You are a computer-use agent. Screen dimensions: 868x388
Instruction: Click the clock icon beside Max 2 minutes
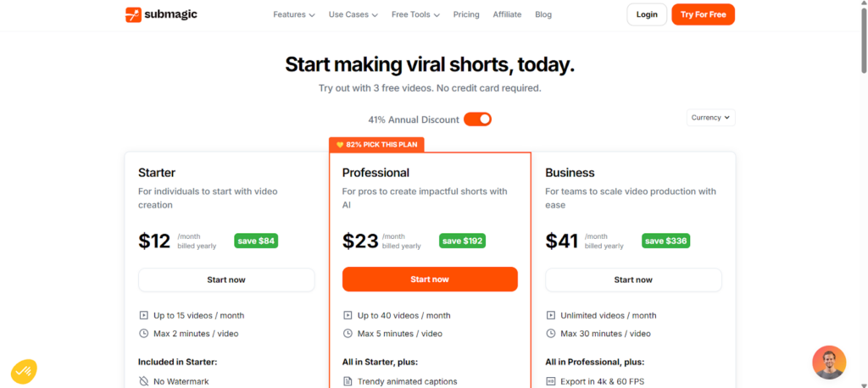144,334
